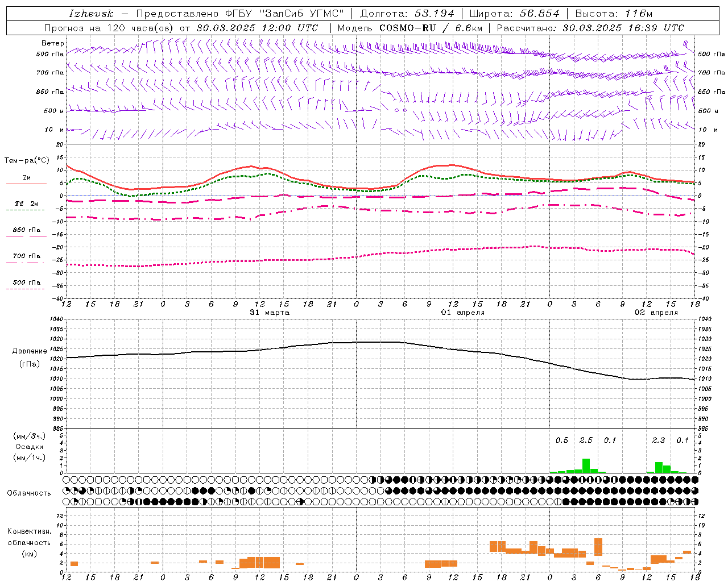
Task: Click the Ветер panel label
Action: pyautogui.click(x=53, y=43)
